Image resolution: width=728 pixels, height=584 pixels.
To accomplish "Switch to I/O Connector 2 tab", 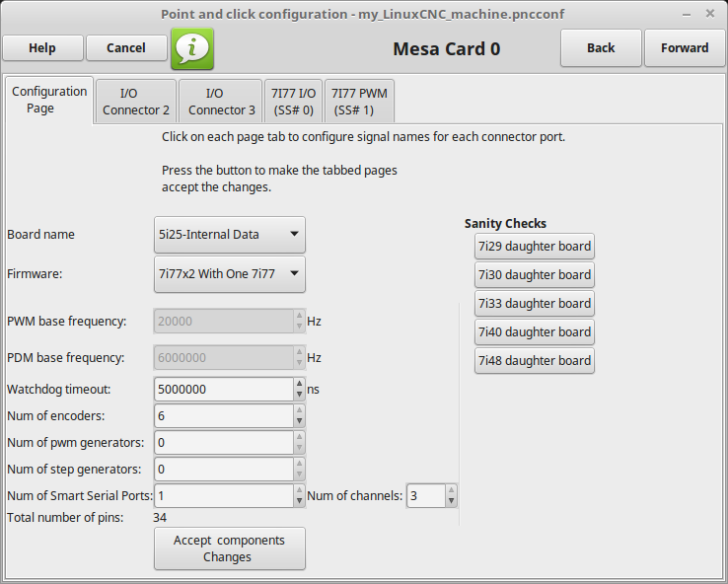I will [x=135, y=102].
